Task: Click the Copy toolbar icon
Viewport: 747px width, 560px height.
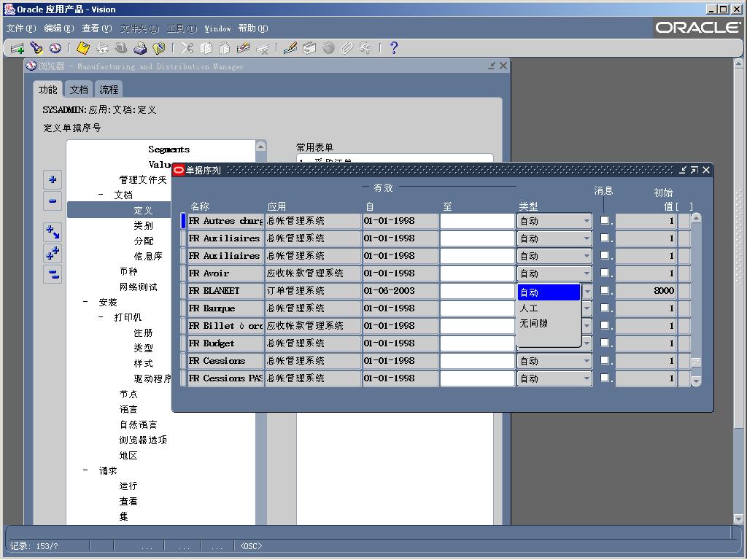Action: [206, 48]
